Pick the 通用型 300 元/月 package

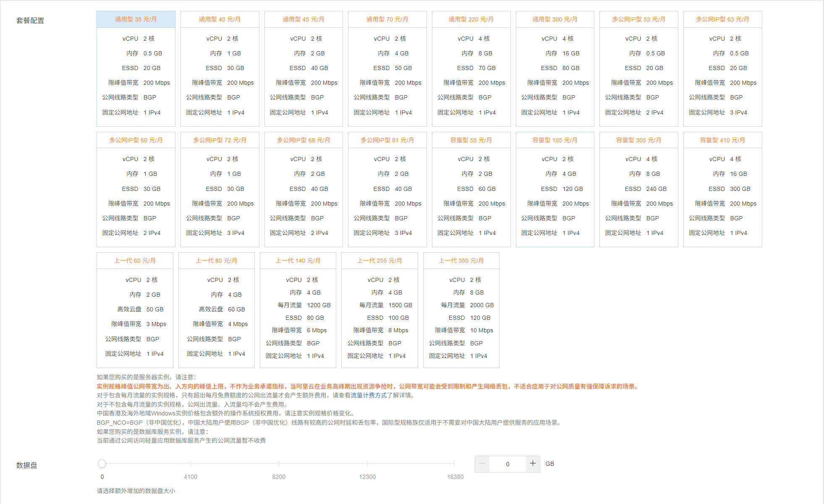point(555,19)
